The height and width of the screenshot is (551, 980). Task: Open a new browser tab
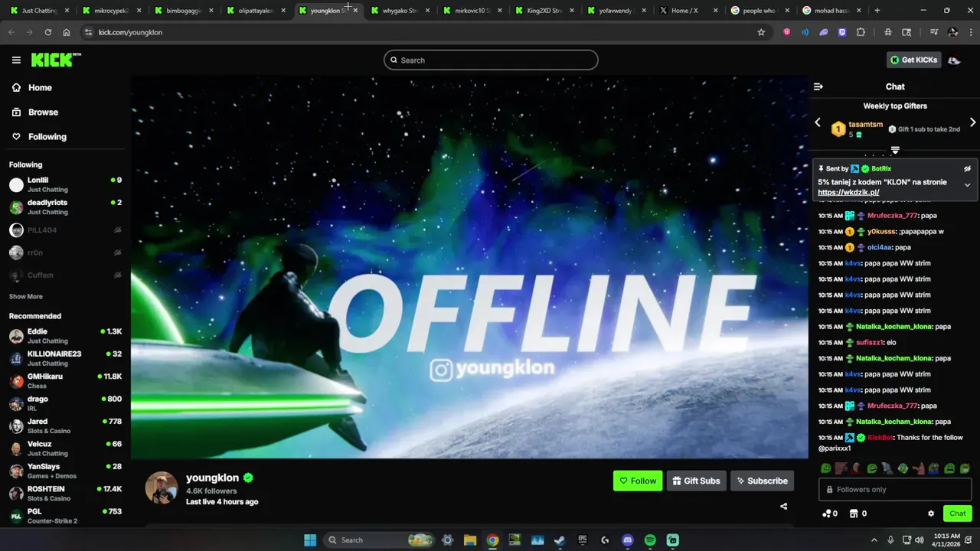point(877,11)
